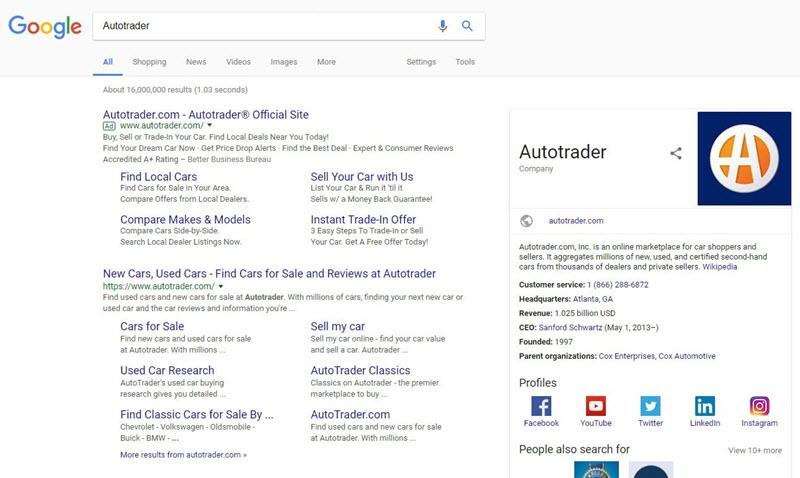Viewport: 800px width, 478px height.
Task: Click More results from autotrader.com
Action: pyautogui.click(x=184, y=455)
